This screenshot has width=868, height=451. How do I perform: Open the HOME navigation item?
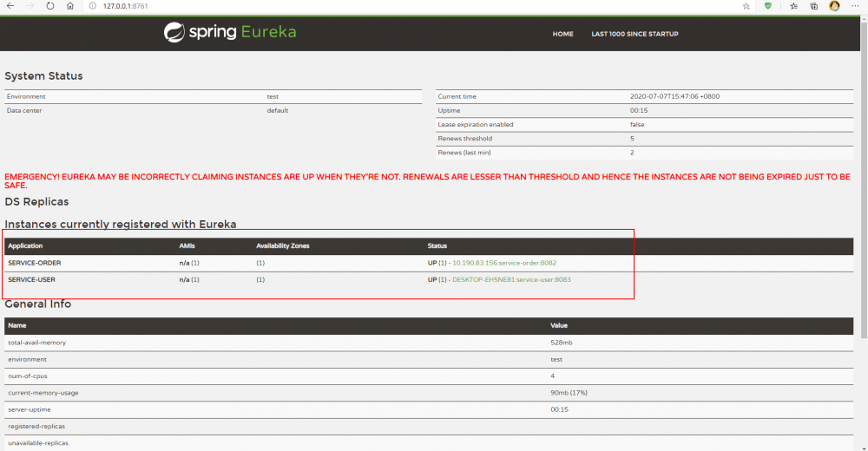click(563, 34)
